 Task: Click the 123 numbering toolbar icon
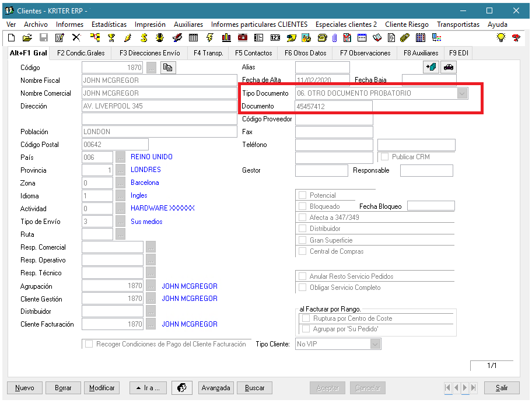pyautogui.click(x=275, y=38)
